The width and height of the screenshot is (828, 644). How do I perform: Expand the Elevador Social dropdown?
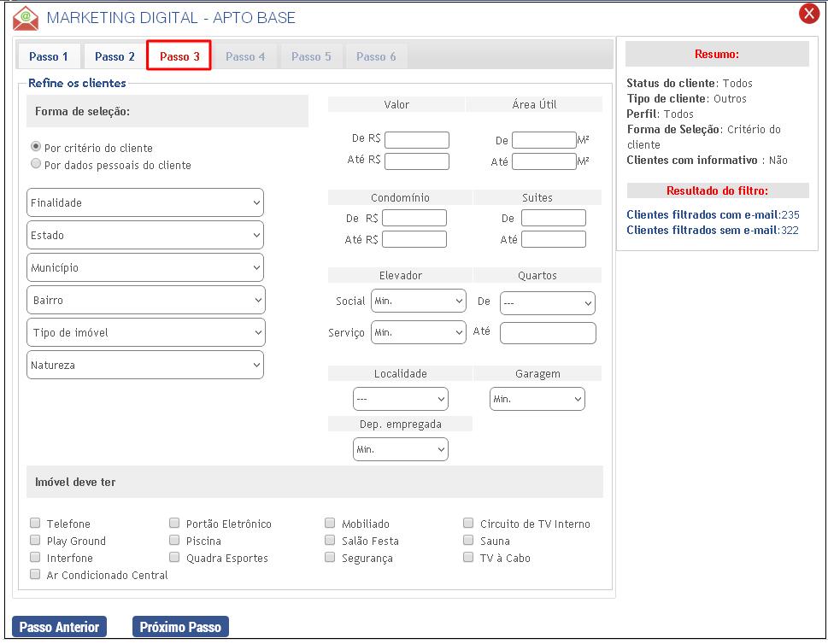[419, 302]
